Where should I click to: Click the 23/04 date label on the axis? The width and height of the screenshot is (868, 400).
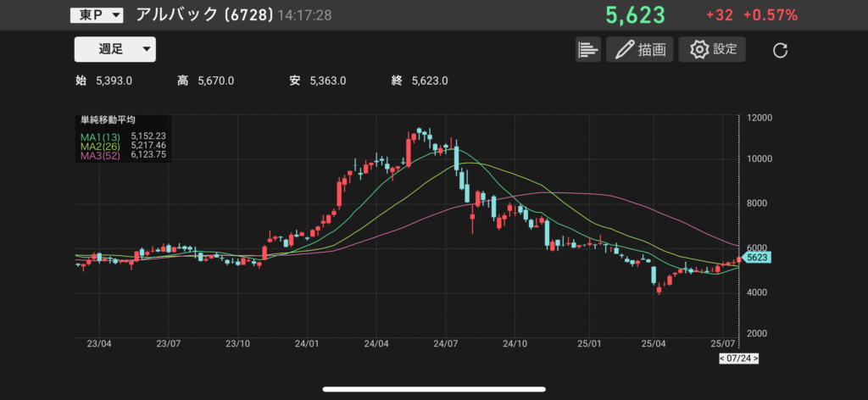[99, 343]
